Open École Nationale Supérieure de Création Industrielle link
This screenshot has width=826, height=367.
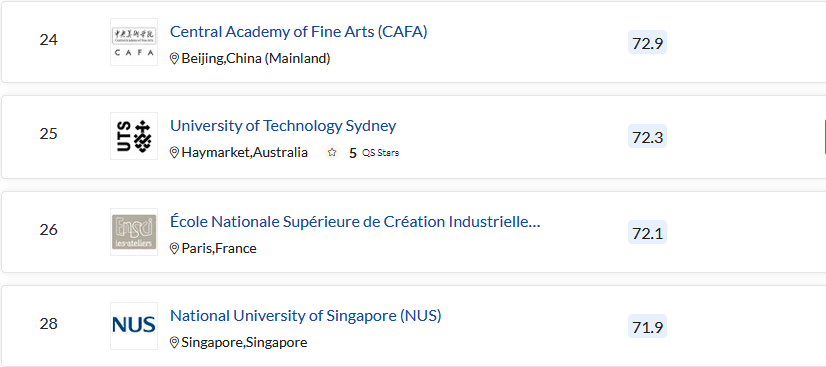[x=355, y=222]
